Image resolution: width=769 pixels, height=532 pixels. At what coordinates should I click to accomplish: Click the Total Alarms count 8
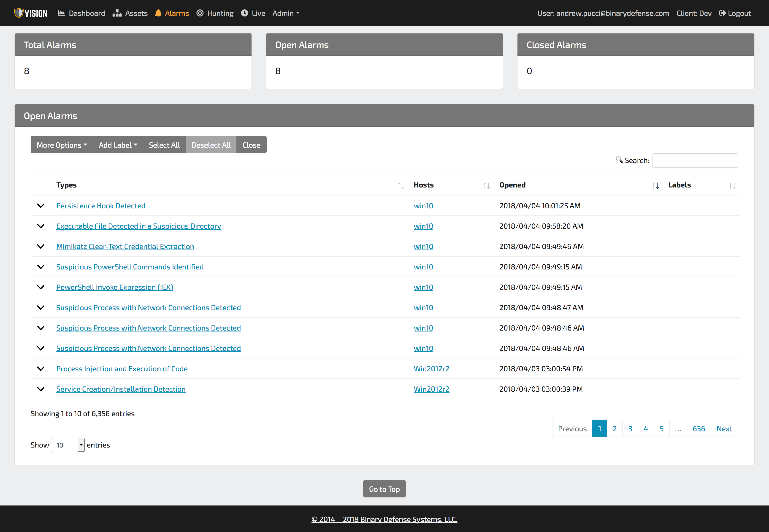tap(27, 71)
